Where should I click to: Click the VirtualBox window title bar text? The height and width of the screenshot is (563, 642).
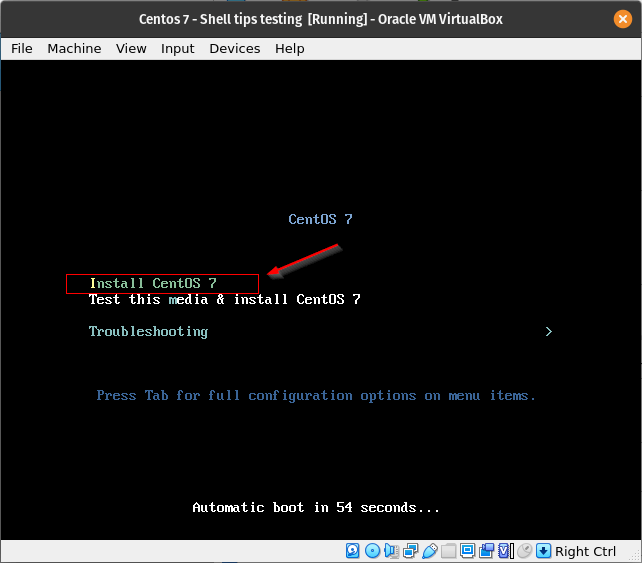pyautogui.click(x=321, y=19)
